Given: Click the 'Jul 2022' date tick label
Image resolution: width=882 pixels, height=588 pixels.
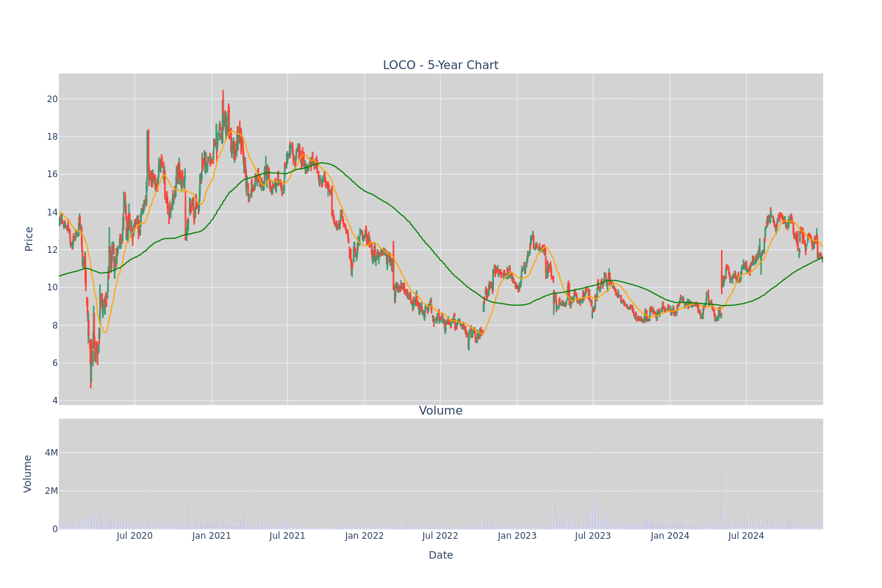Looking at the screenshot, I should coord(440,536).
